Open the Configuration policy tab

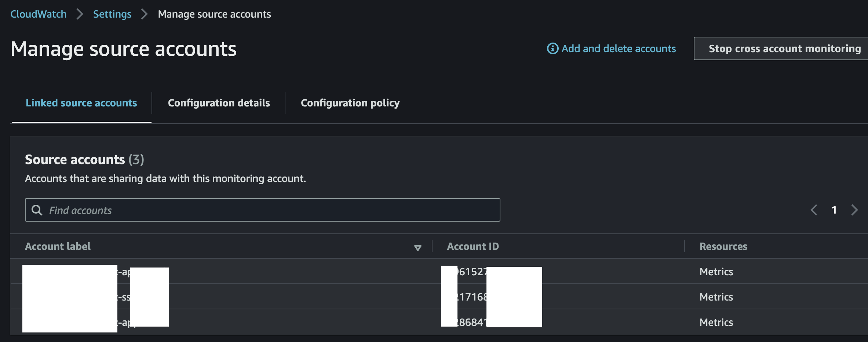coord(350,103)
